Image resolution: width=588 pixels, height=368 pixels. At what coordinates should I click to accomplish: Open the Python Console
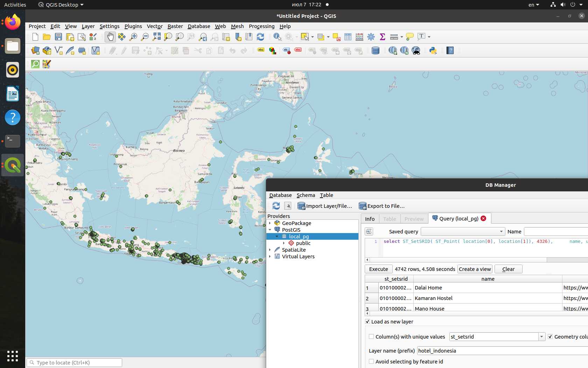click(x=433, y=50)
